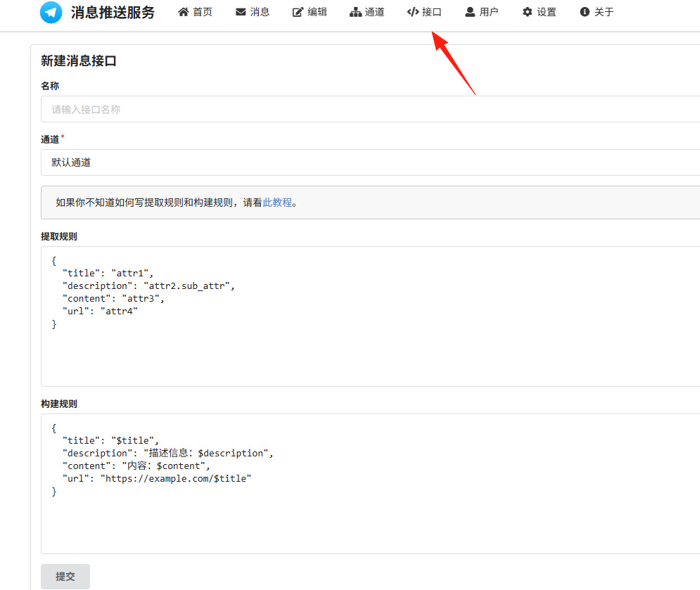Image resolution: width=700 pixels, height=590 pixels.
Task: Click the home icon in navbar
Action: tap(184, 12)
